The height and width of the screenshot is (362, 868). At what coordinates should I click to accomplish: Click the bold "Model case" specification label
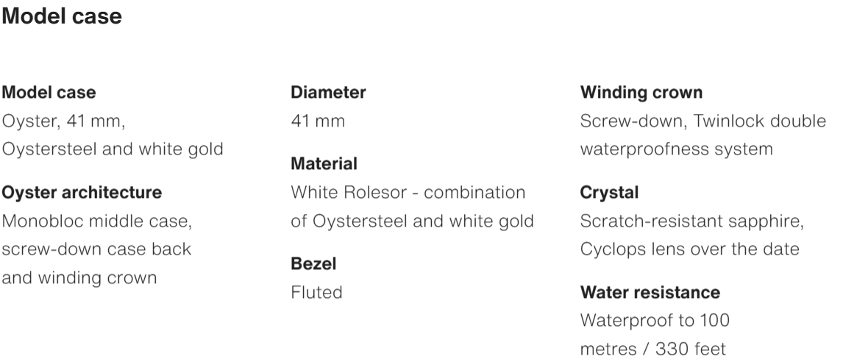pyautogui.click(x=49, y=93)
